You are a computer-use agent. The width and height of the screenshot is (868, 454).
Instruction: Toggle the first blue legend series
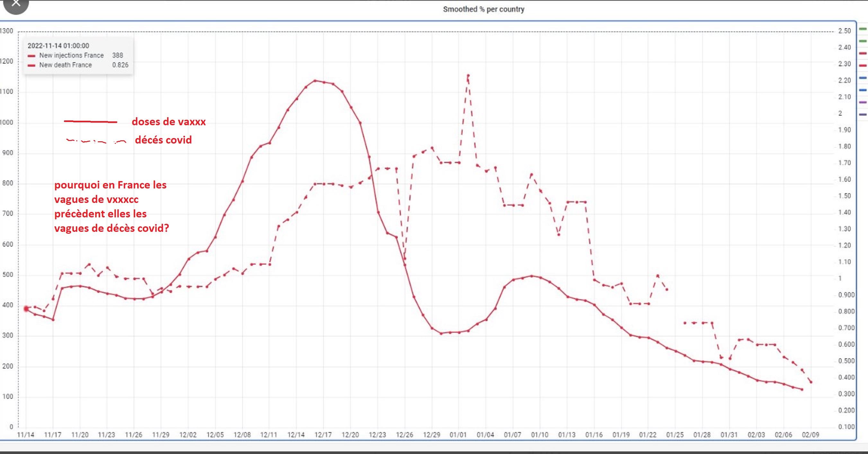click(863, 78)
